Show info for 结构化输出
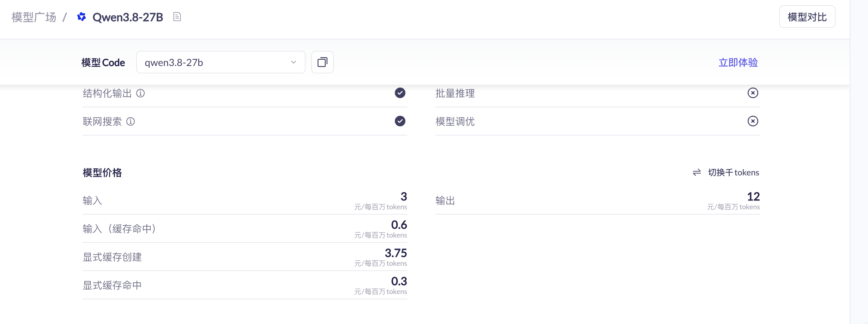The image size is (868, 324). pos(140,93)
